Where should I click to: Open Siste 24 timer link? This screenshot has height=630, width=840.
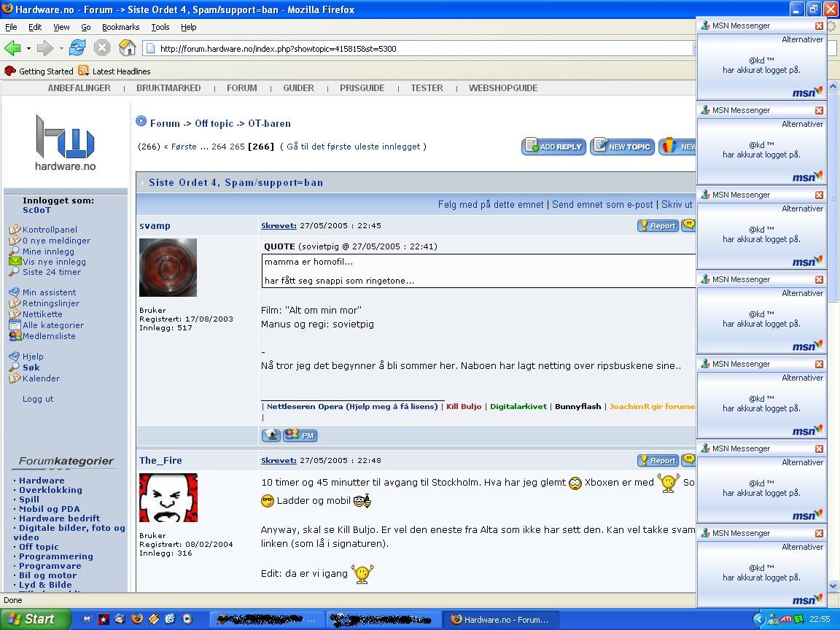(52, 271)
